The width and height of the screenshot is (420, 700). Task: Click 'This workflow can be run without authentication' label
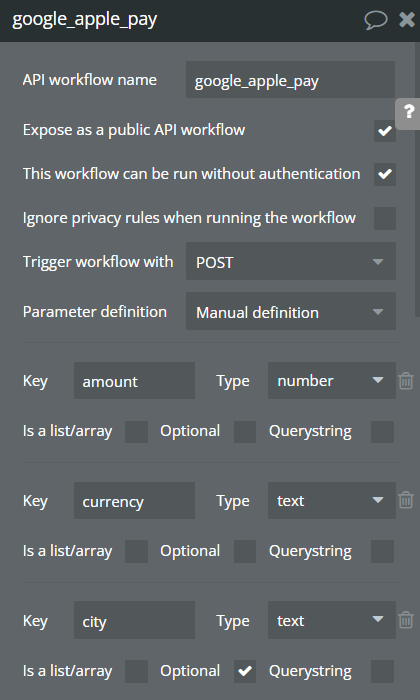(191, 174)
